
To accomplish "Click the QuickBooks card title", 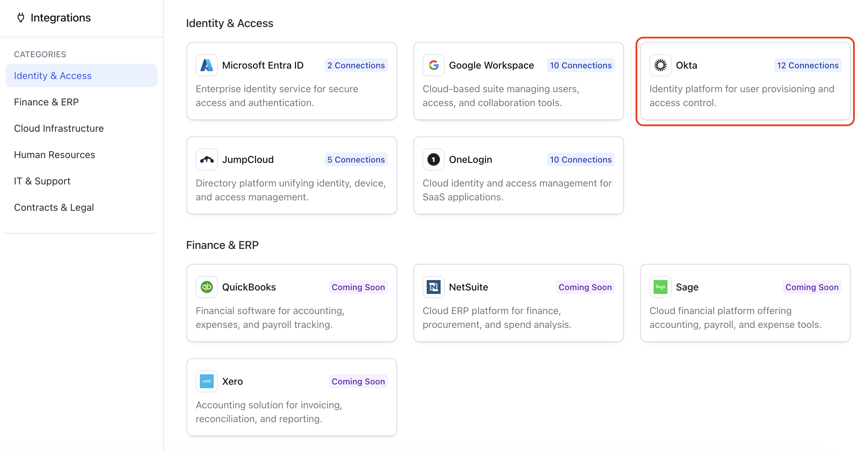I will [249, 287].
